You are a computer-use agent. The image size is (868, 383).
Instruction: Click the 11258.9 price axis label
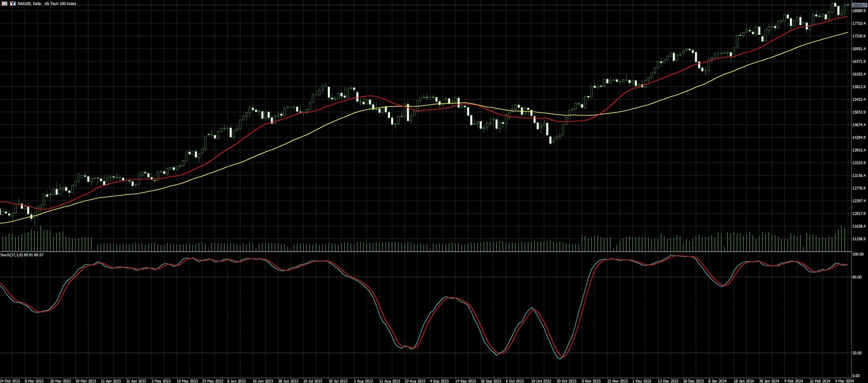pos(859,239)
